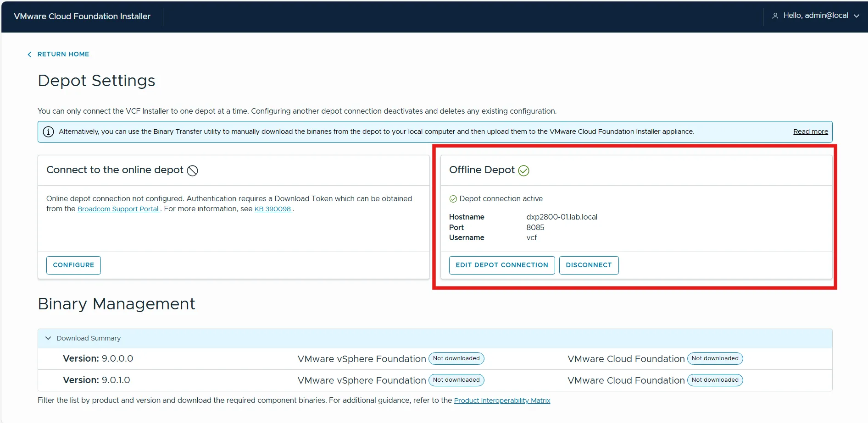The image size is (868, 423).
Task: Open the Read more link in the banner
Action: [x=810, y=132]
